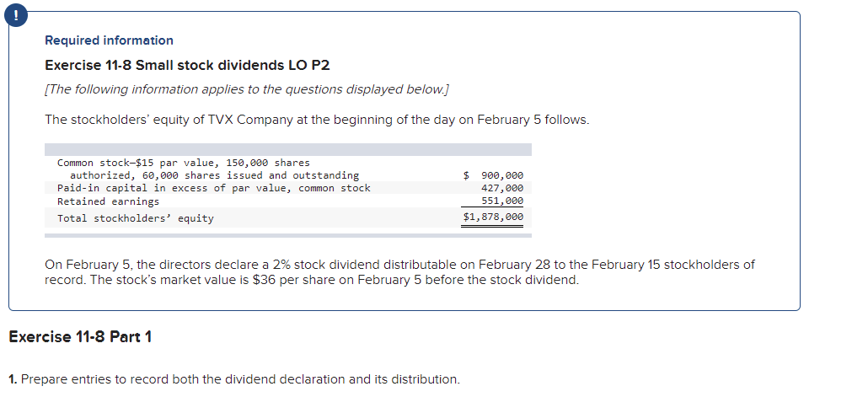Click the italic "following information applies" note
The image size is (868, 397).
pos(247,89)
